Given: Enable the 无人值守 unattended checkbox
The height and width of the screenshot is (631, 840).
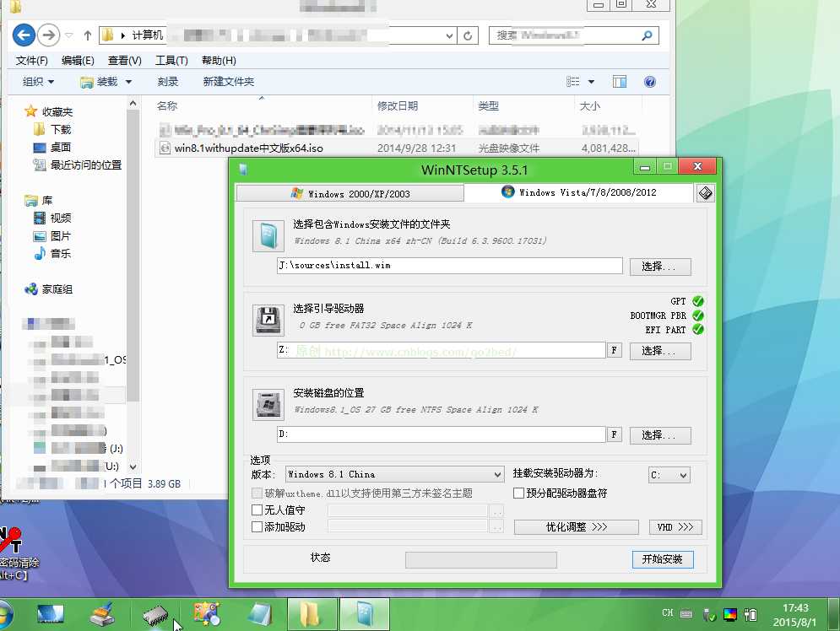Looking at the screenshot, I should pyautogui.click(x=257, y=510).
